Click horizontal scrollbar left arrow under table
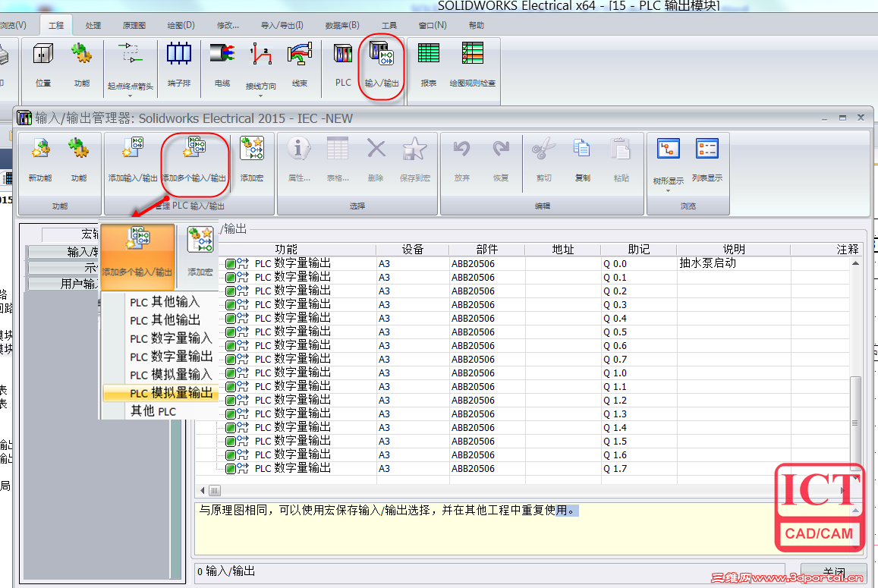 coord(202,491)
